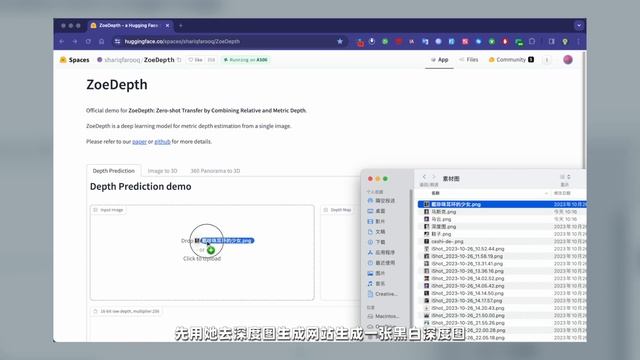The width and height of the screenshot is (640, 360).
Task: Open 桌面 in the Finder sidebar
Action: coord(376,211)
